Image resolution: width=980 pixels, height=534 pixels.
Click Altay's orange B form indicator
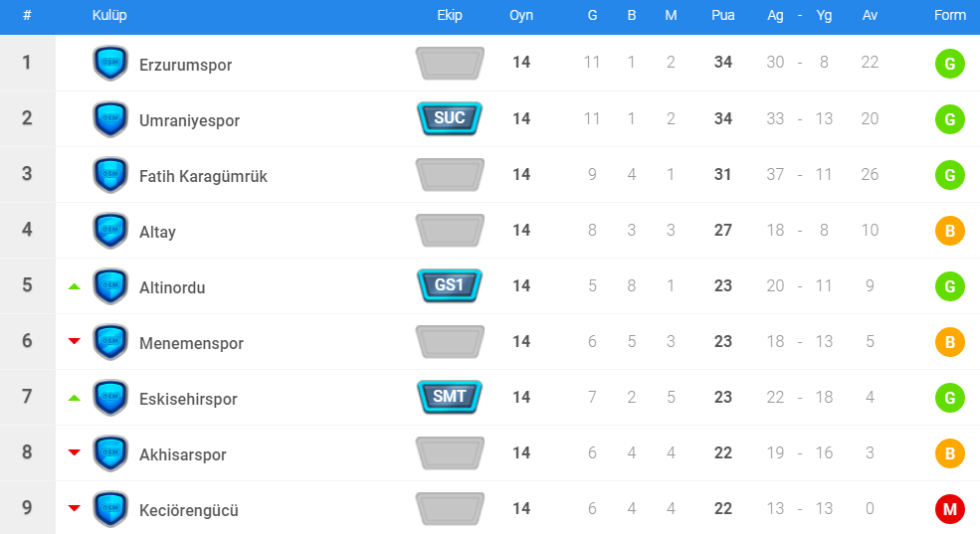click(950, 232)
